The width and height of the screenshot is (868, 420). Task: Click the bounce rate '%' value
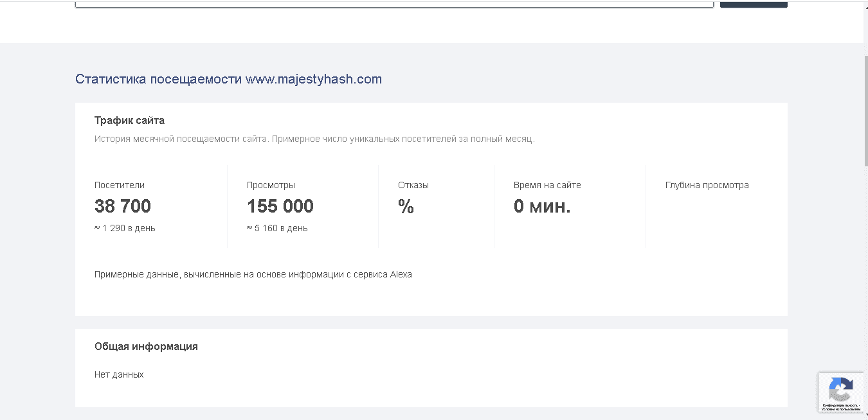pyautogui.click(x=406, y=206)
